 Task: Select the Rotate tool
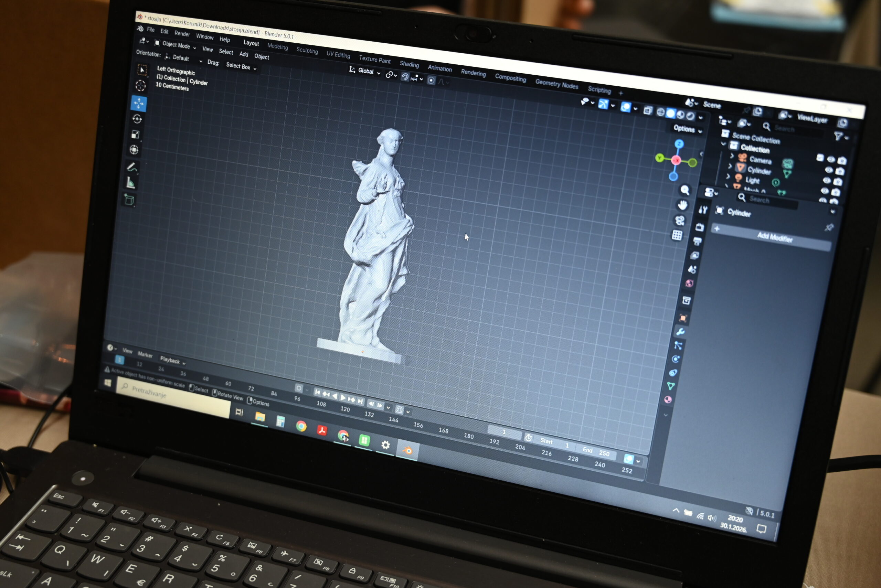(137, 119)
